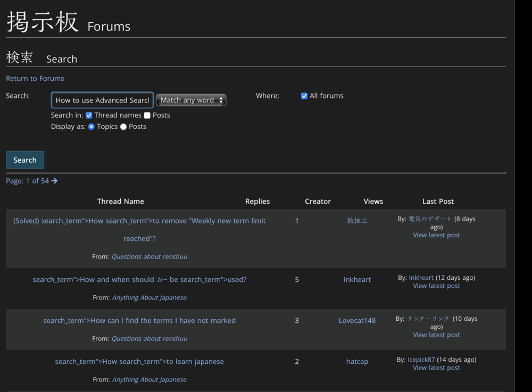
Task: Open last poster リンク・リンク profile
Action: tap(428, 319)
